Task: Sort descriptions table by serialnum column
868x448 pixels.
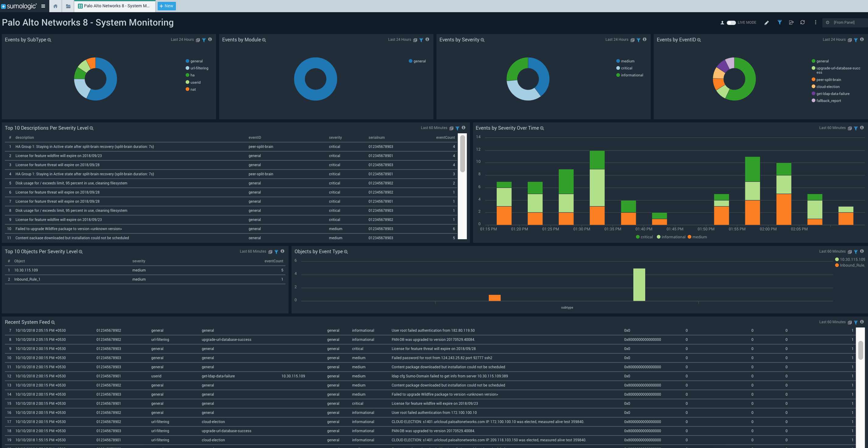Action: pyautogui.click(x=376, y=138)
